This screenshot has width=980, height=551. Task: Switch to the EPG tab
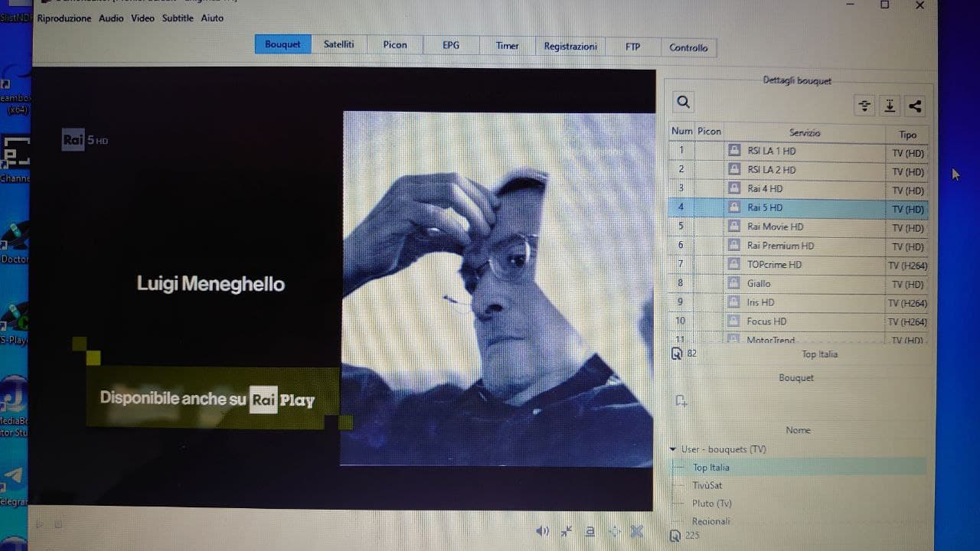[x=451, y=45]
